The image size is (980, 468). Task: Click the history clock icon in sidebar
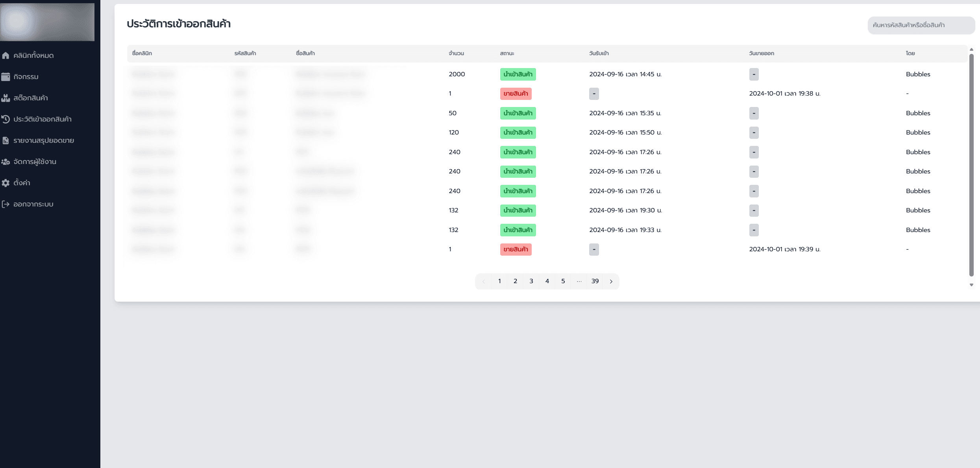6,119
